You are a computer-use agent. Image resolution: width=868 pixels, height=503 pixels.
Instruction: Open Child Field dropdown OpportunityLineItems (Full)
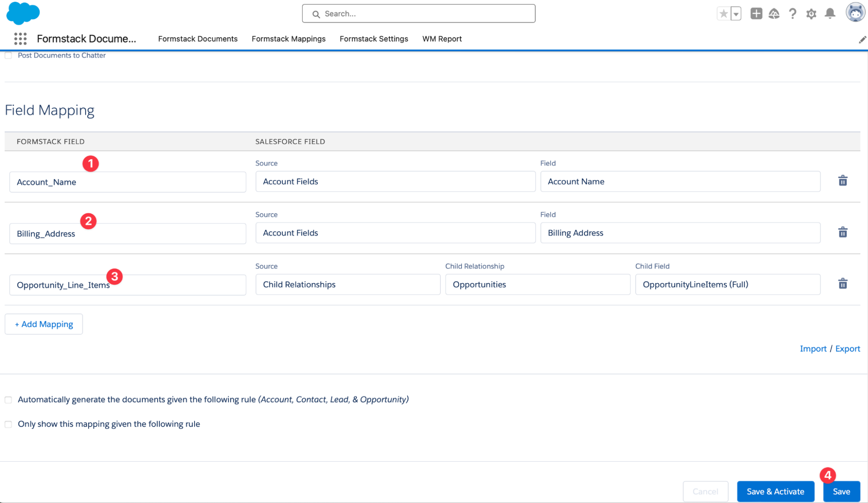pyautogui.click(x=727, y=285)
